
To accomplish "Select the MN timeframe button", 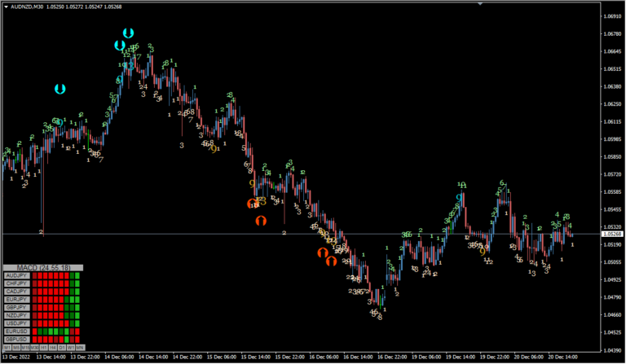I will tap(80, 348).
